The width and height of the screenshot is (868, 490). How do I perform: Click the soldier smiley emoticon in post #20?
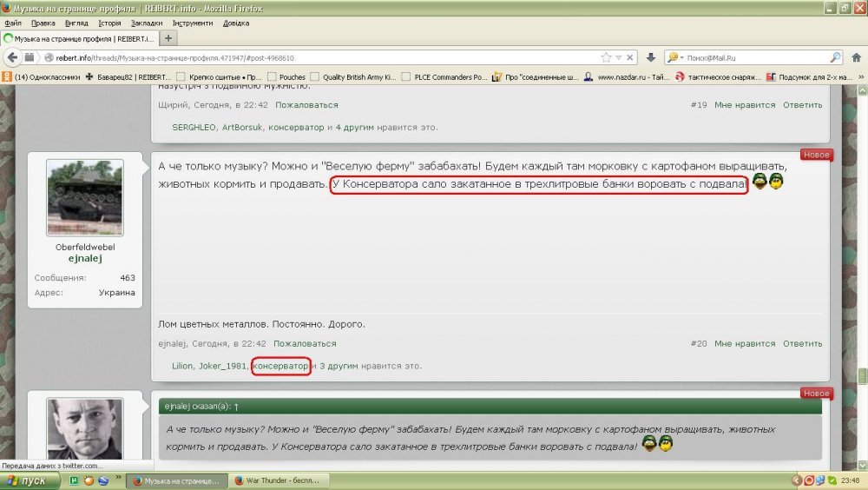pyautogui.click(x=759, y=183)
